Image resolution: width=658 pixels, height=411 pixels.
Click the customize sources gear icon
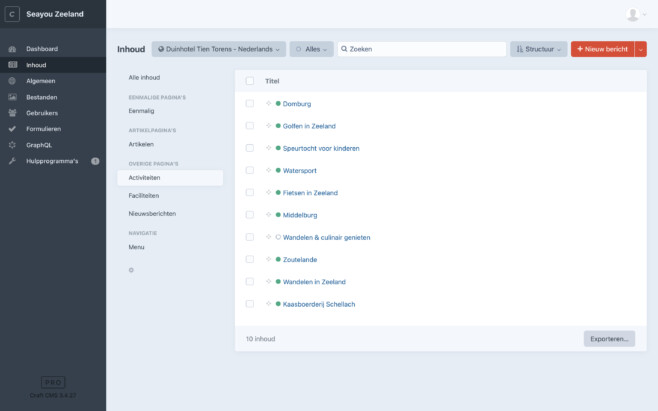tap(131, 270)
